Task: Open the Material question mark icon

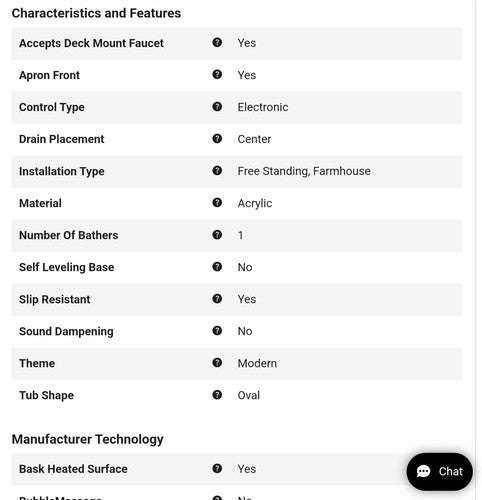Action: tap(217, 202)
